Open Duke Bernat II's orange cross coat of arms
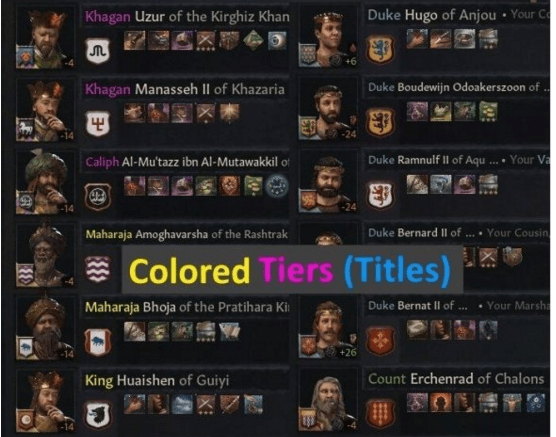The width and height of the screenshot is (556, 437). tap(380, 341)
